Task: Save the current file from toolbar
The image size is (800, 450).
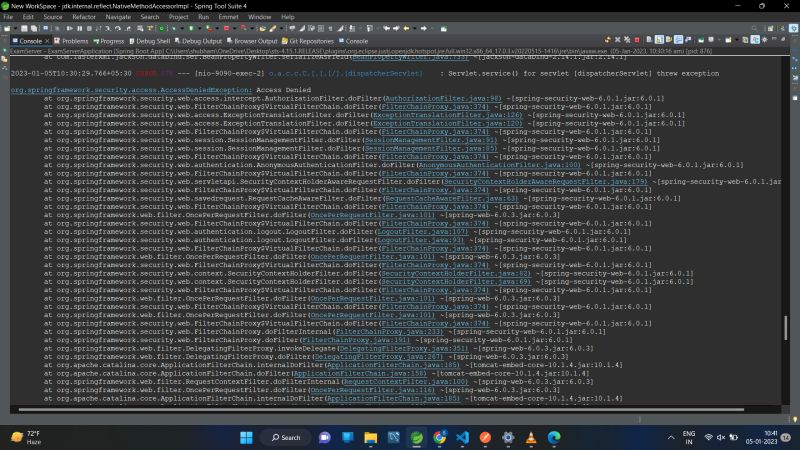Action: 24,29
